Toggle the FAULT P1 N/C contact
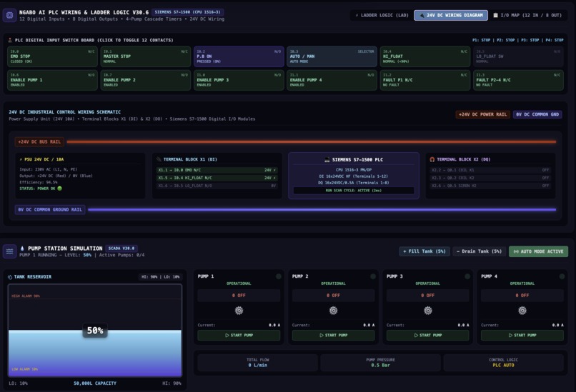The width and height of the screenshot is (576, 392). tap(425, 80)
